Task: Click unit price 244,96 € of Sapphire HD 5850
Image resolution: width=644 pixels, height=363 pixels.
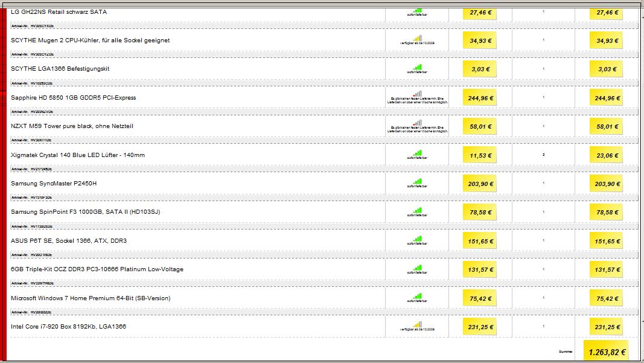Action: (x=480, y=98)
